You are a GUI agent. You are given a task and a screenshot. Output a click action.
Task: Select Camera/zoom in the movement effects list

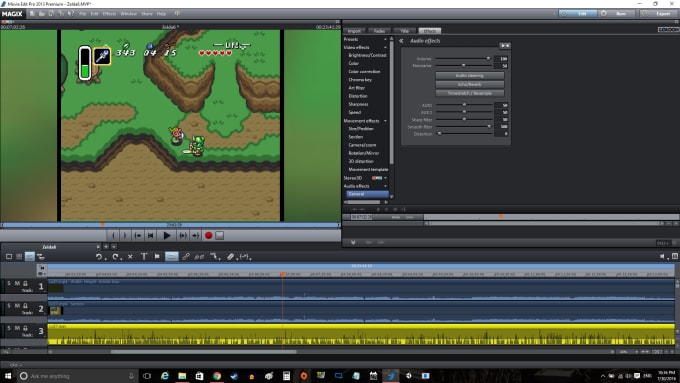362,145
